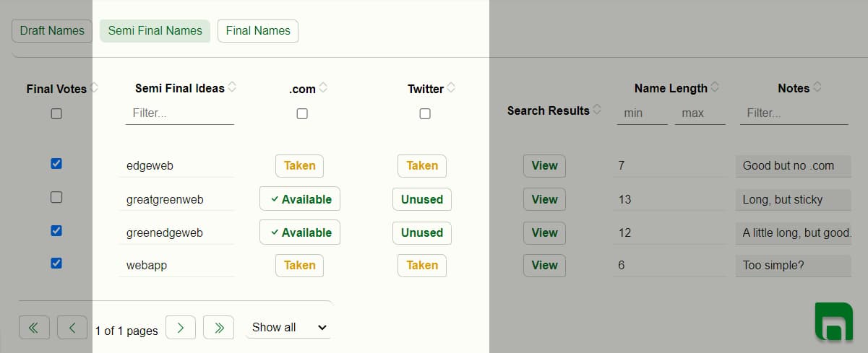The height and width of the screenshot is (353, 868).
Task: Uncheck the final vote for edgeweb
Action: coord(56,164)
